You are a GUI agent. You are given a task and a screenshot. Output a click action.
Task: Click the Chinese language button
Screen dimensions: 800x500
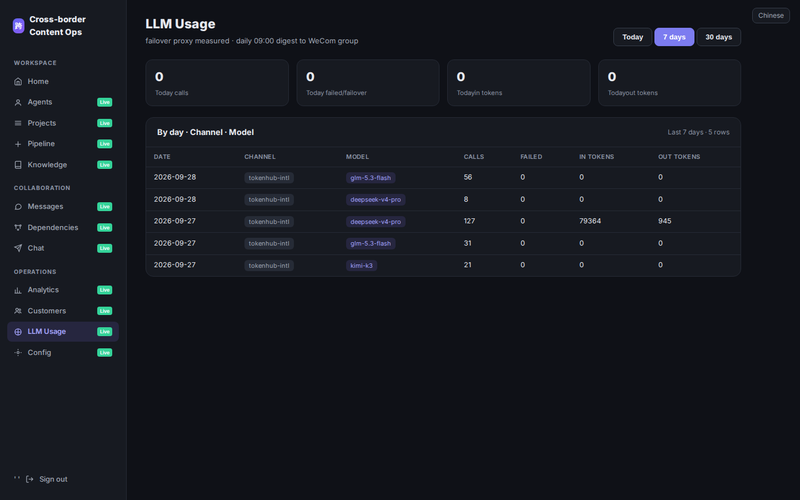pyautogui.click(x=770, y=15)
